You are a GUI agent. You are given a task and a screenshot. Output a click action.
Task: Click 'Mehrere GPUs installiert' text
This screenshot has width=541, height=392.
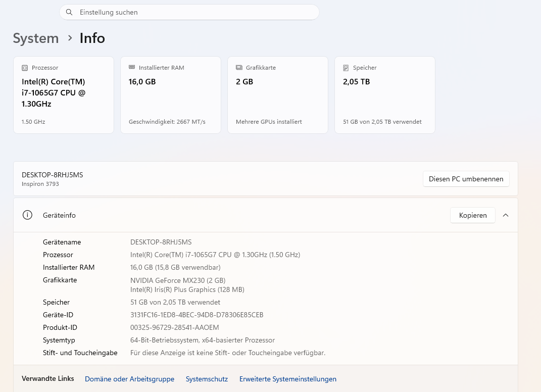pyautogui.click(x=269, y=122)
